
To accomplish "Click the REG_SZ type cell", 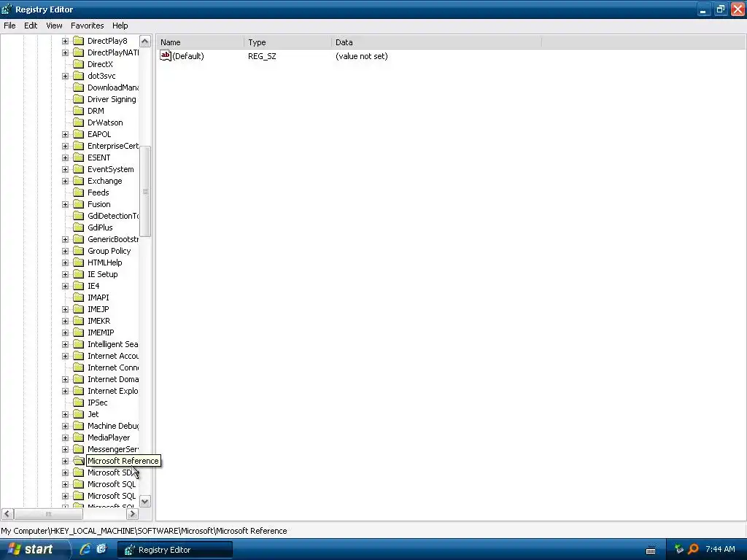I will (262, 56).
